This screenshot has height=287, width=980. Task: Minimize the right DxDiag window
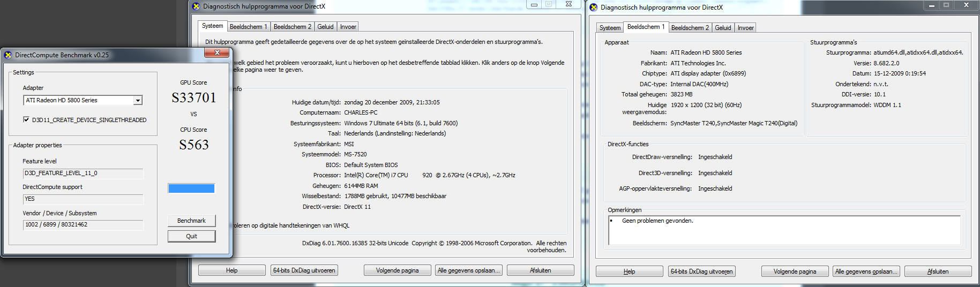point(932,5)
